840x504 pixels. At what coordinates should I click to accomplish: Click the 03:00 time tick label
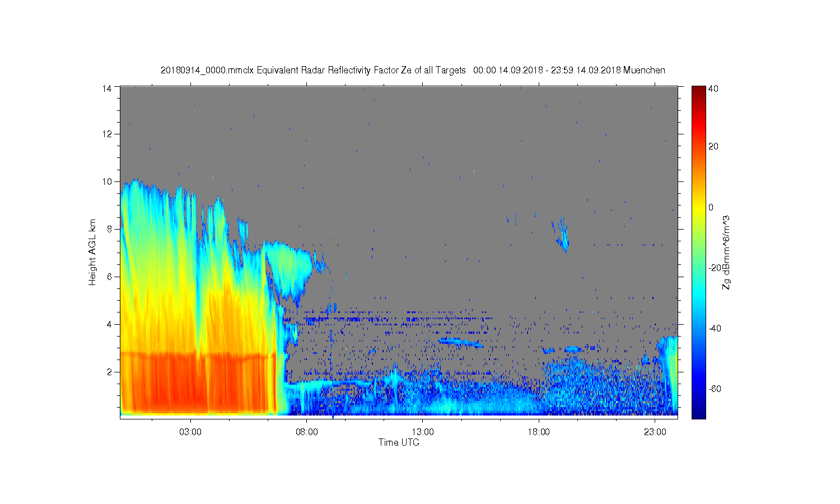click(190, 432)
